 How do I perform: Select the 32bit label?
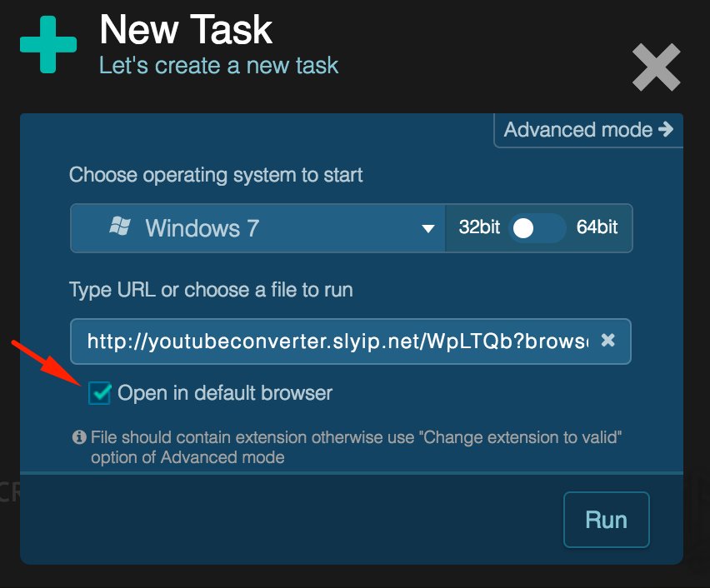pyautogui.click(x=479, y=227)
